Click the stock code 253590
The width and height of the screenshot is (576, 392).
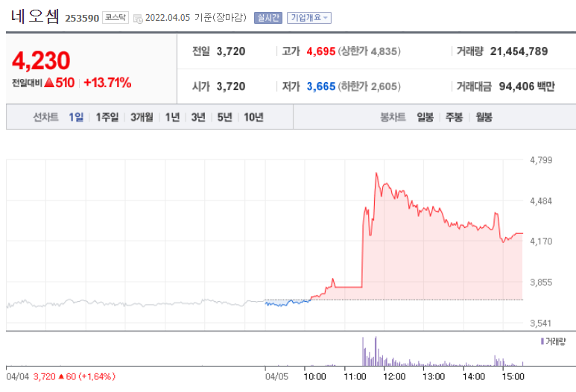coord(82,19)
